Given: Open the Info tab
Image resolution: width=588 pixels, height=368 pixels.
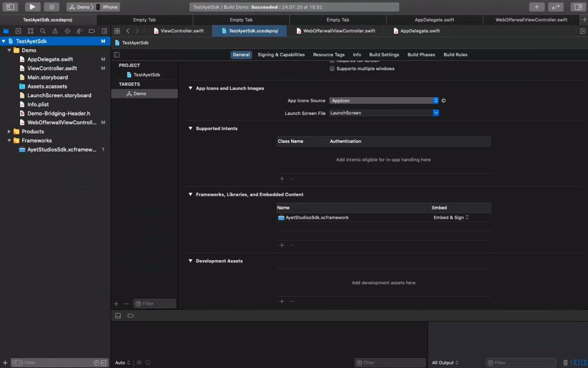Looking at the screenshot, I should 357,54.
